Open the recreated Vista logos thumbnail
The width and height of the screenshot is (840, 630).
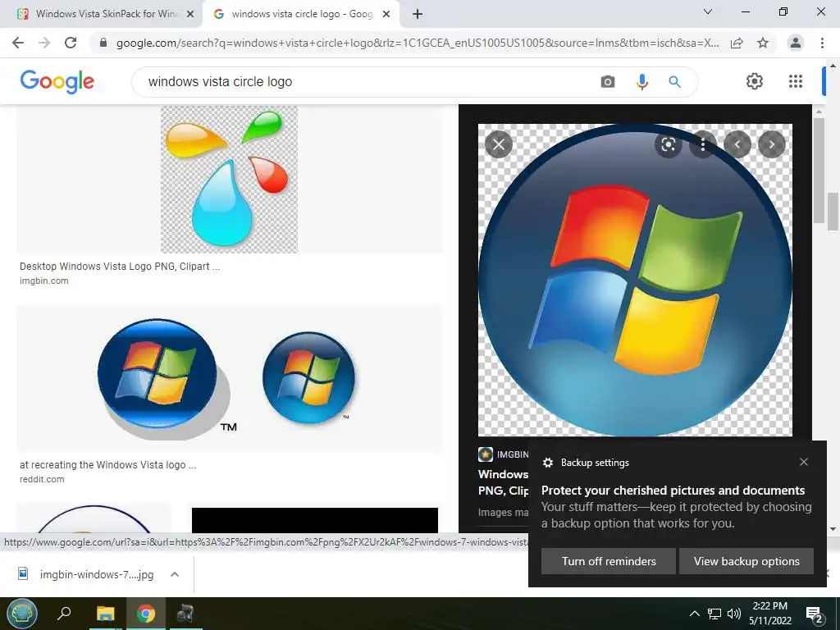point(230,379)
